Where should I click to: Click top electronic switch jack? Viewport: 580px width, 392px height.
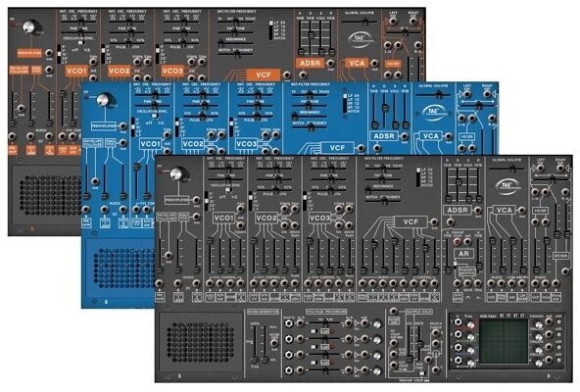click(437, 332)
